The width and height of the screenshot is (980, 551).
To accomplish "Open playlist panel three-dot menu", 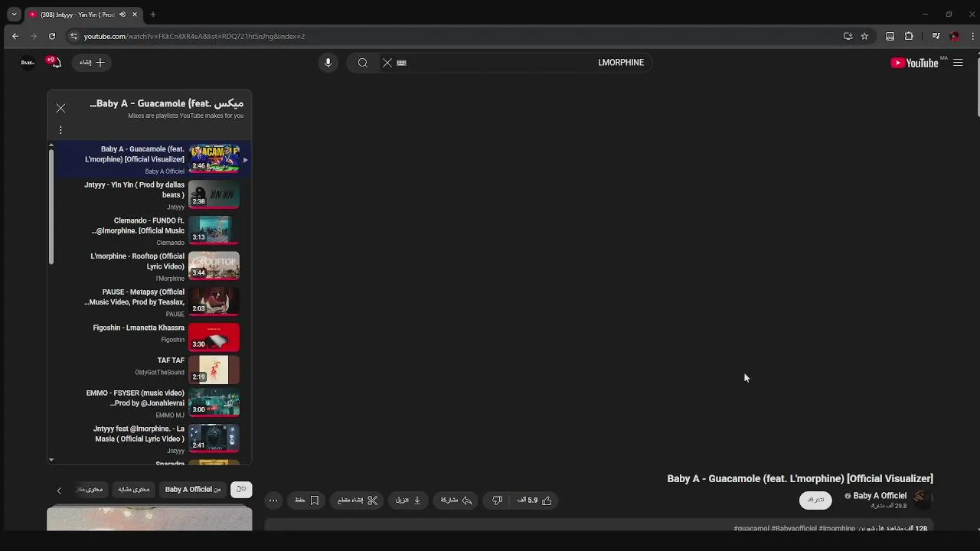I will click(60, 130).
